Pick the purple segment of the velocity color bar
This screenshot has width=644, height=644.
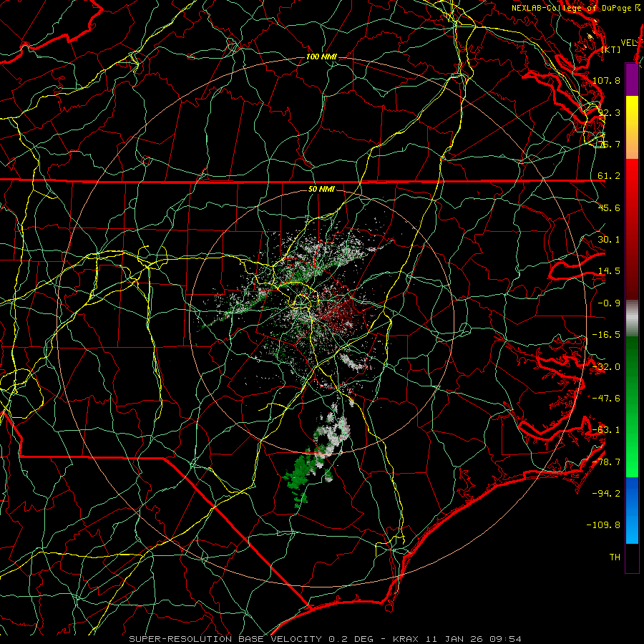pyautogui.click(x=632, y=80)
